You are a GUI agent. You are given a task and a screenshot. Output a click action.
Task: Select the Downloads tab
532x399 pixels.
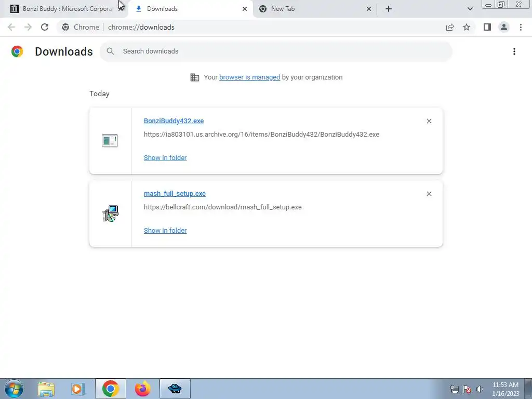[x=190, y=9]
